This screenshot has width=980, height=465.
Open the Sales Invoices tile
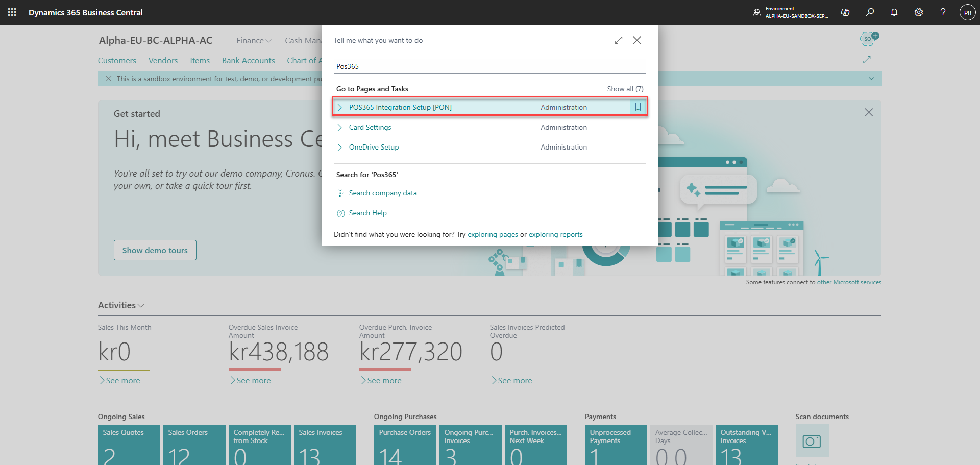click(x=325, y=445)
